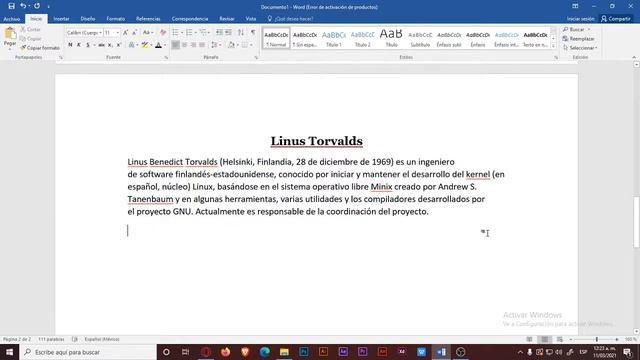This screenshot has width=640, height=360.
Task: Align text to the right
Action: point(193,45)
